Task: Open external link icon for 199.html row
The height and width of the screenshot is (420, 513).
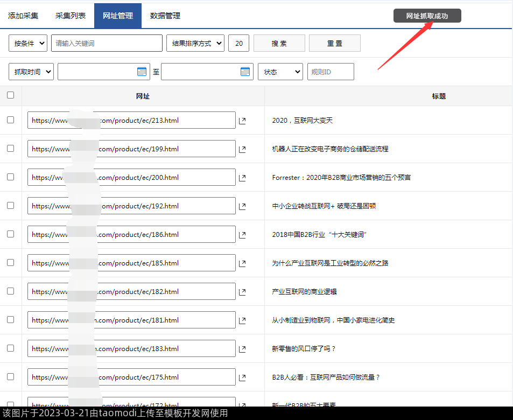Action: pos(242,149)
